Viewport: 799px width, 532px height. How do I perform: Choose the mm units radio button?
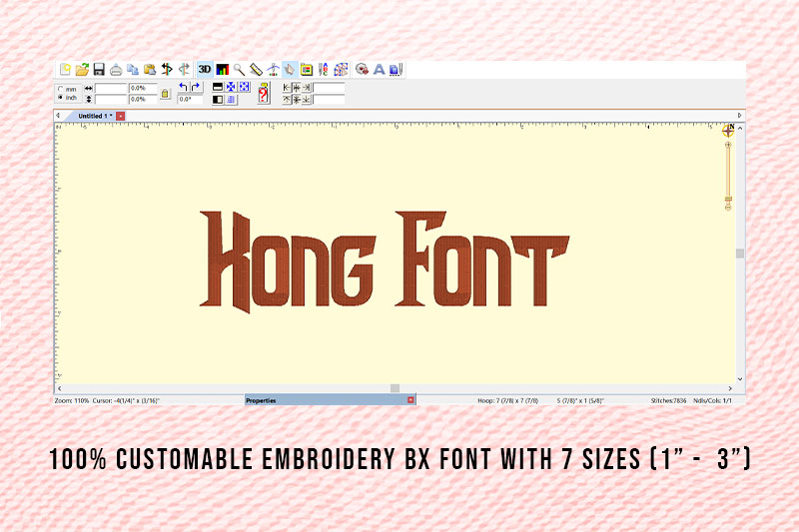point(61,89)
